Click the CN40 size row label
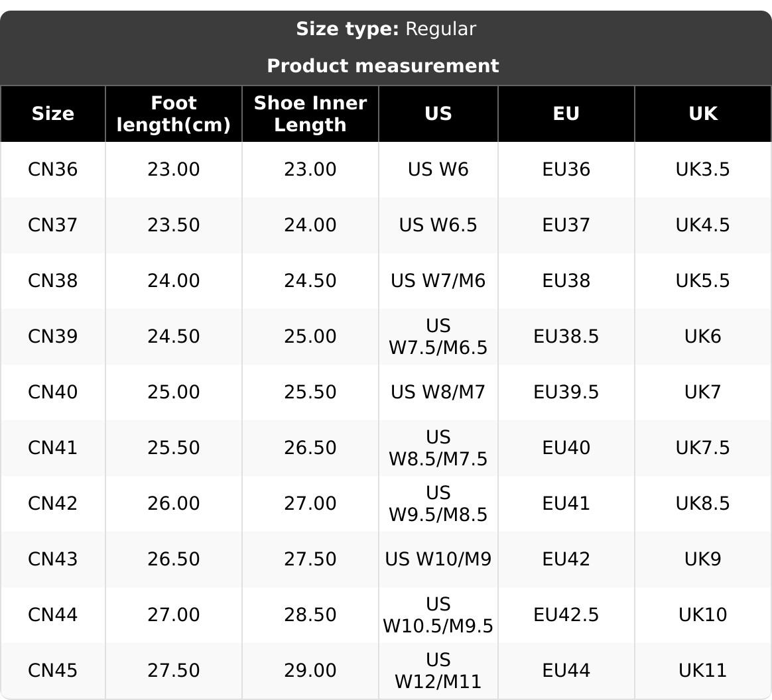Viewport: 772px width, 700px height. coord(53,392)
